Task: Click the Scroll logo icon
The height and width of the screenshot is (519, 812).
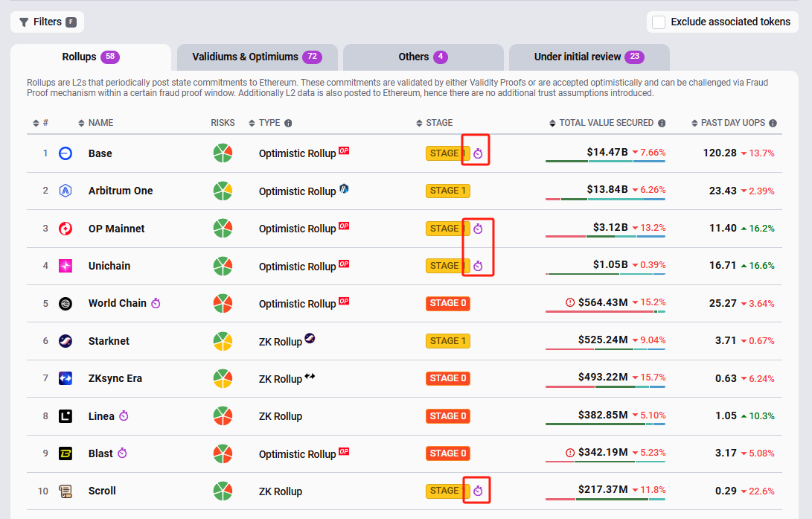Action: pyautogui.click(x=65, y=491)
